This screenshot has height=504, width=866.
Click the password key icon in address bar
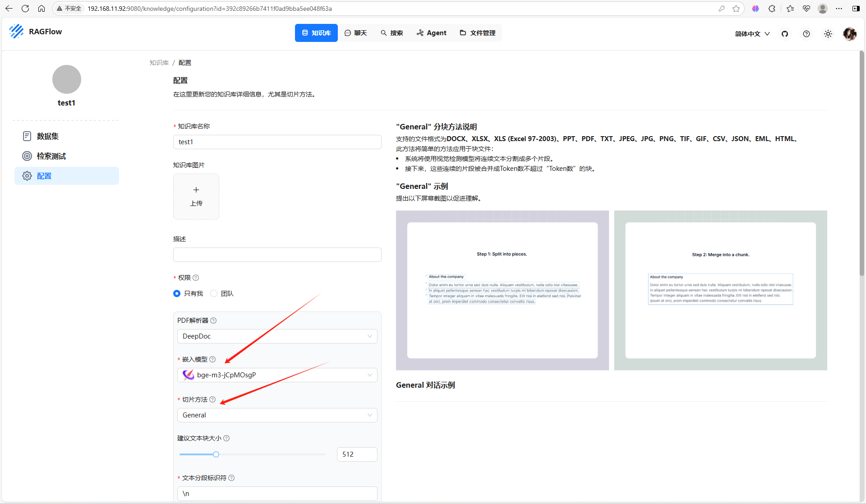722,9
